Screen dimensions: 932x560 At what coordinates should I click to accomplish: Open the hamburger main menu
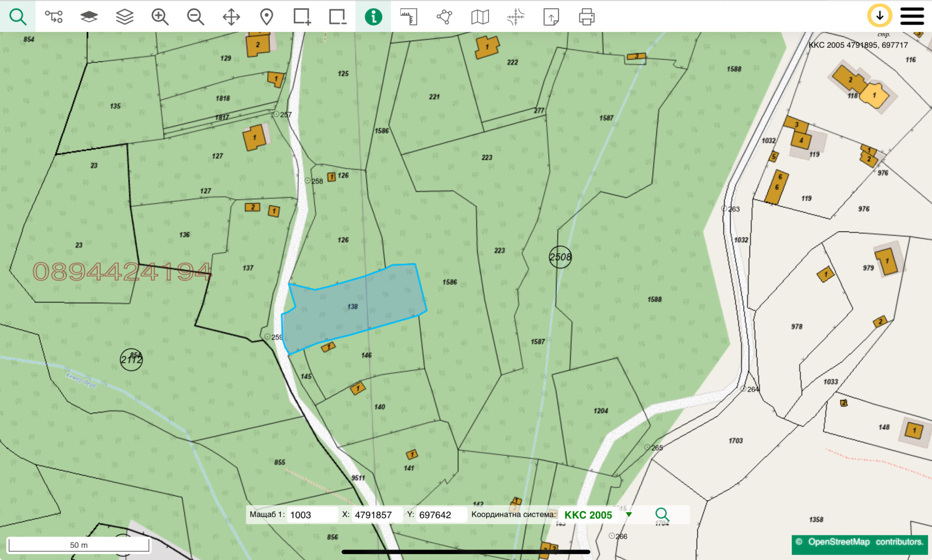[x=912, y=16]
